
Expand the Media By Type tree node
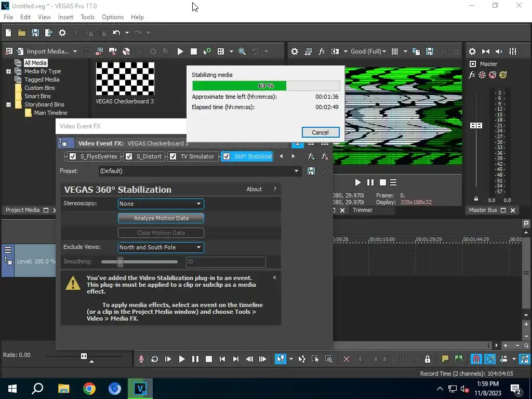tap(8, 71)
